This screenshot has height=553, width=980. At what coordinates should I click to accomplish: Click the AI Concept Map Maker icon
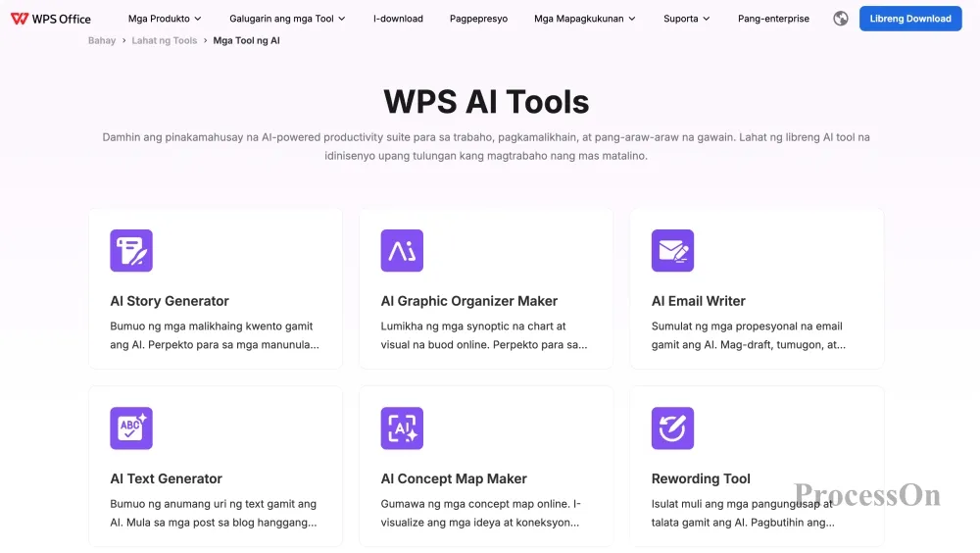[x=402, y=427]
